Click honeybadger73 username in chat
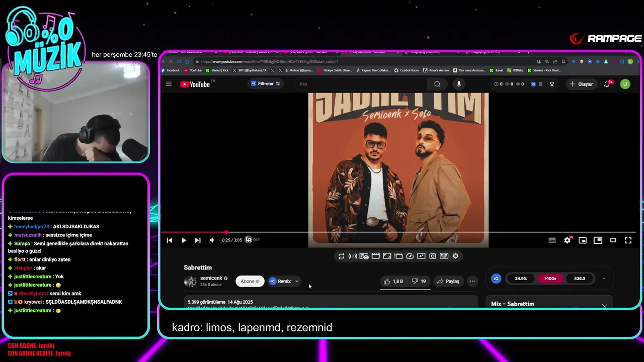Viewport: 644px width, 362px height. click(32, 227)
